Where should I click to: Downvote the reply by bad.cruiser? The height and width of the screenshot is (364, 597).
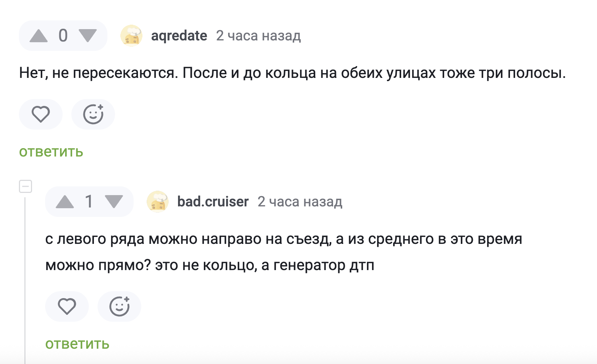point(114,202)
